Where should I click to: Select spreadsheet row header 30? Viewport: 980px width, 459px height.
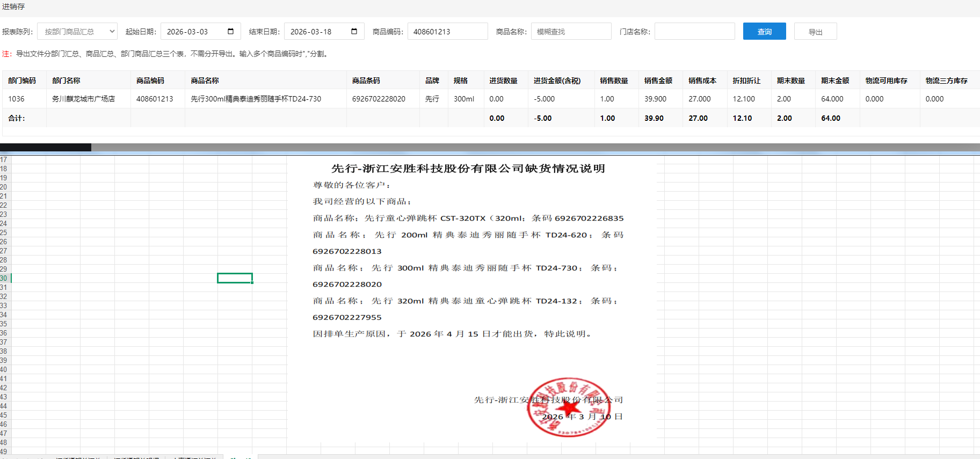4,278
